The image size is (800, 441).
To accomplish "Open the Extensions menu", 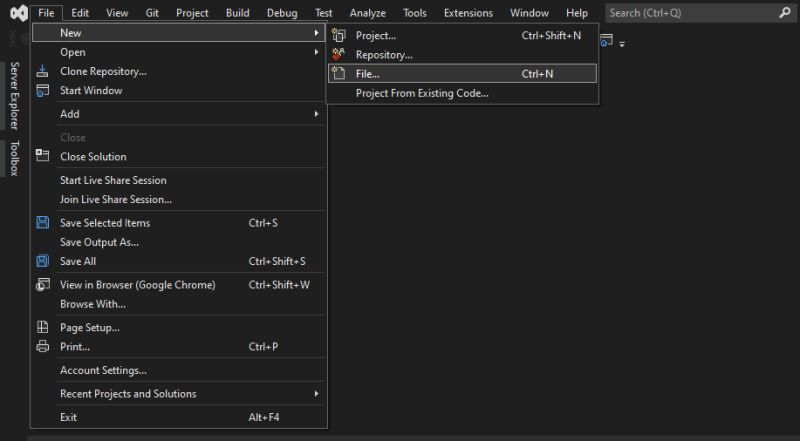I will 468,13.
